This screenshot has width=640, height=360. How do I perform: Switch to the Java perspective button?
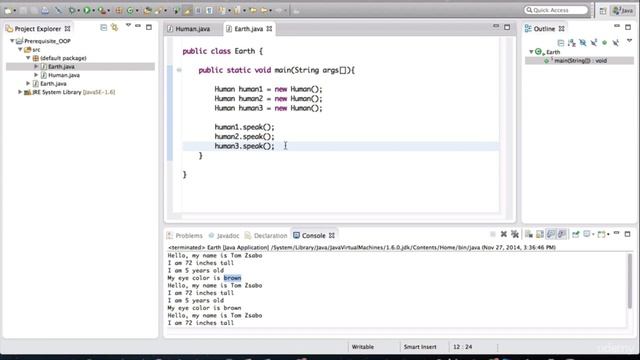[622, 11]
